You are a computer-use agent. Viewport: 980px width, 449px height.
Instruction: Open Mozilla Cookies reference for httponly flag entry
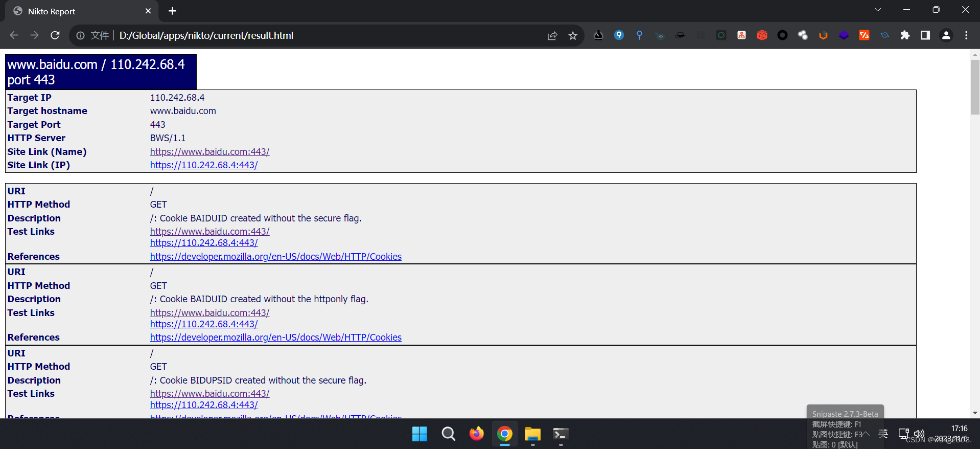(276, 338)
